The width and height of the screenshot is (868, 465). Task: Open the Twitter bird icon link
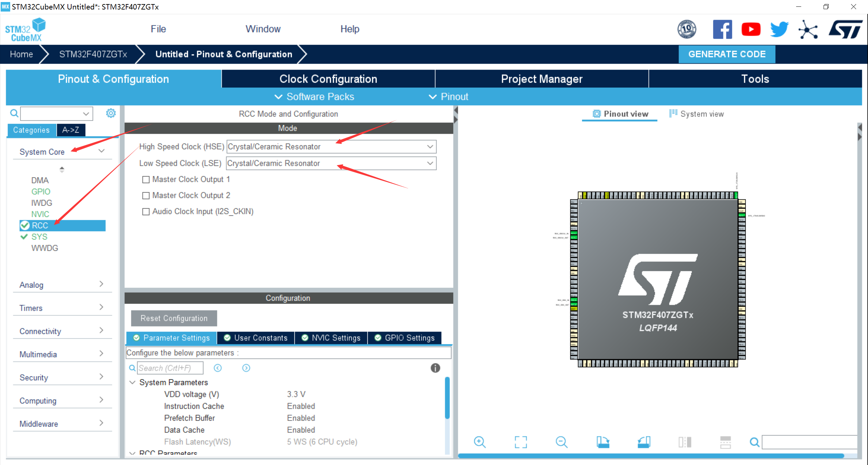pos(779,29)
